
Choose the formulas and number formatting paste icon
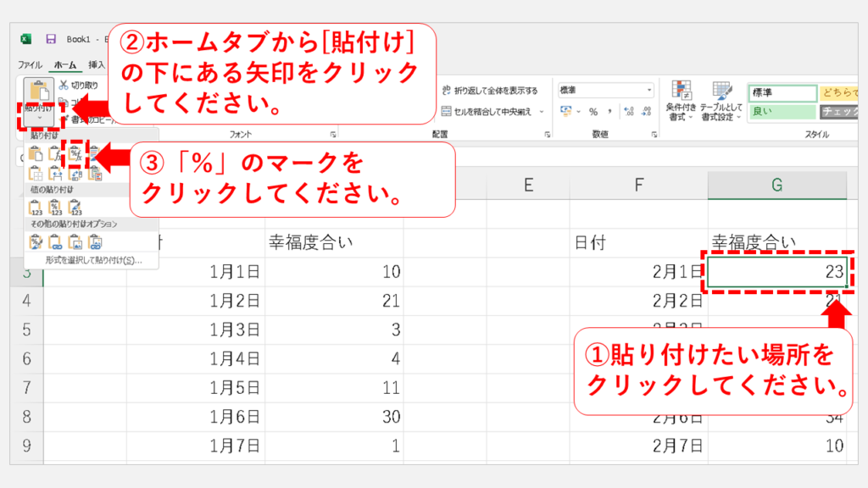point(75,153)
